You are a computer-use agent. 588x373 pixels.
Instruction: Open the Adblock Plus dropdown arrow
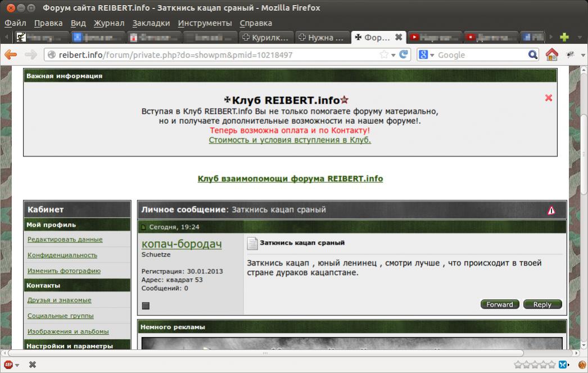click(x=17, y=365)
